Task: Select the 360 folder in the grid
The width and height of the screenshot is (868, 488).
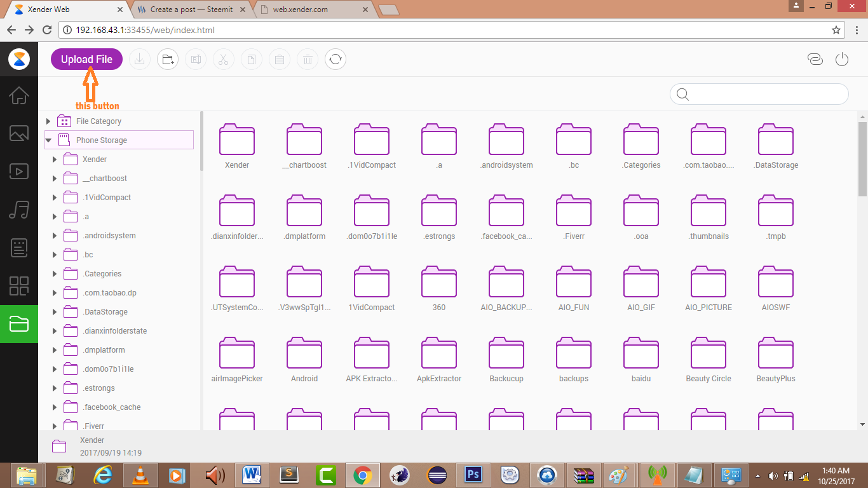Action: 439,288
